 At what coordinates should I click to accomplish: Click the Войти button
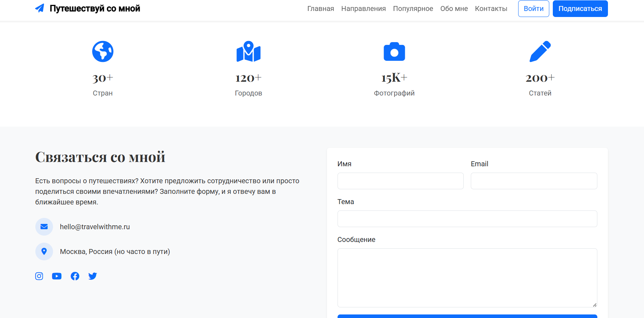[534, 8]
